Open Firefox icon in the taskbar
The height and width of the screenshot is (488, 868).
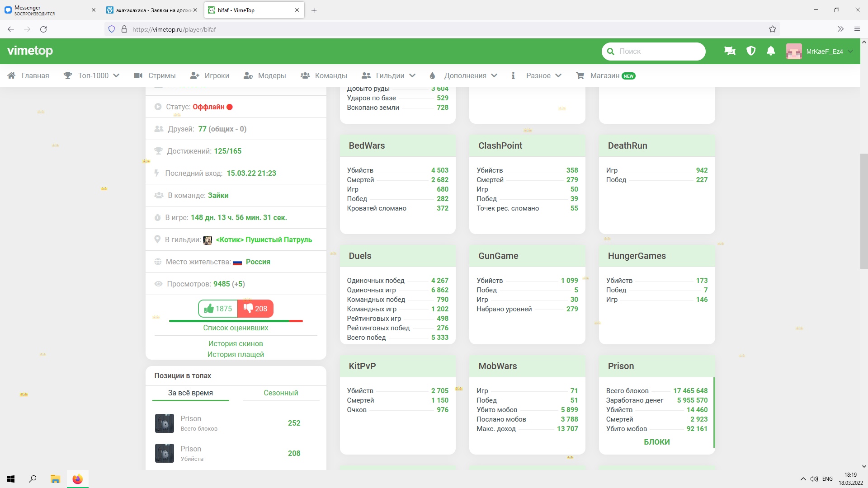[x=78, y=479]
